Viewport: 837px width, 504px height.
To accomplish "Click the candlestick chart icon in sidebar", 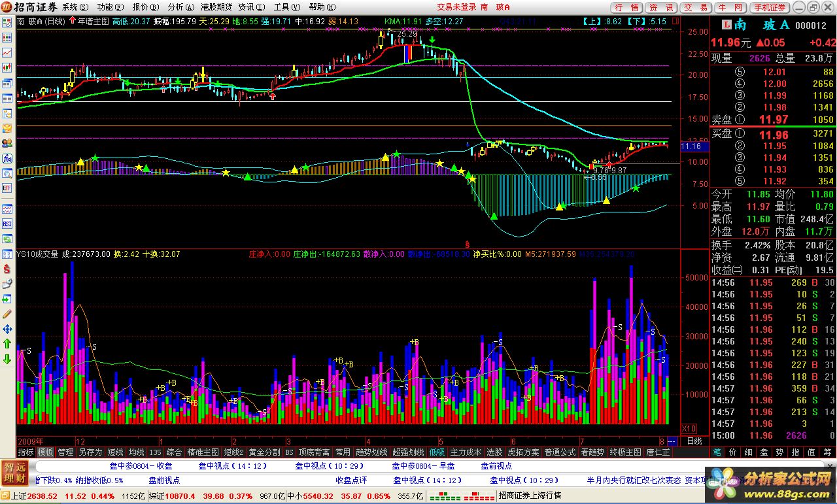I will 8,68.
